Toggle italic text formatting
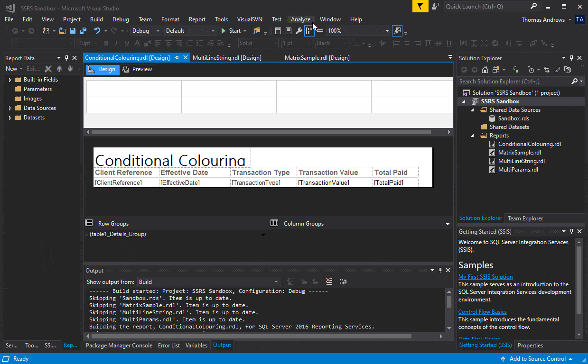The width and height of the screenshot is (588, 364). pyautogui.click(x=116, y=43)
